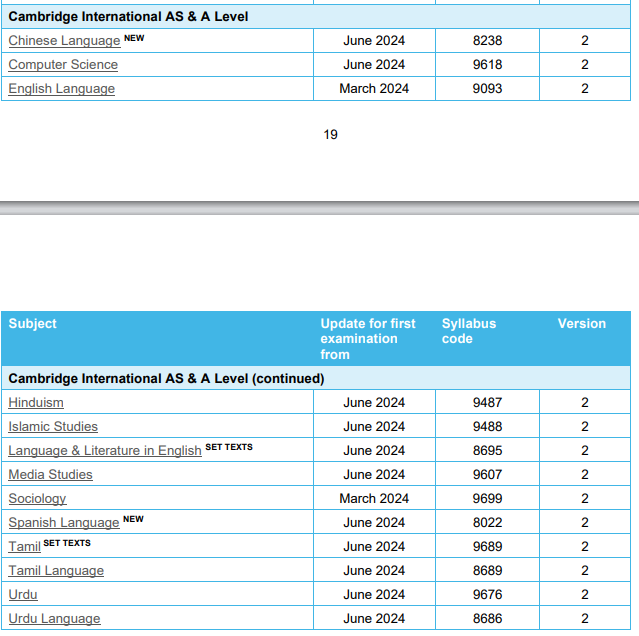The width and height of the screenshot is (639, 636).
Task: Open the Tamil Language syllabus link
Action: (56, 571)
